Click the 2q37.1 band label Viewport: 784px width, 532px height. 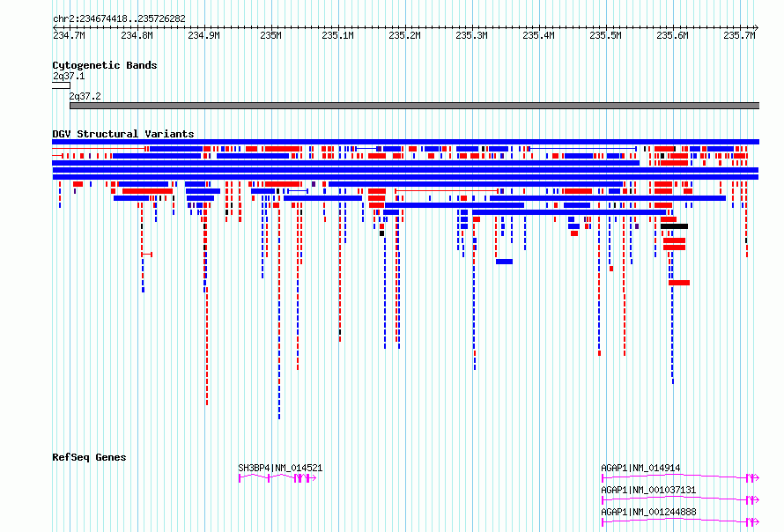click(x=69, y=76)
